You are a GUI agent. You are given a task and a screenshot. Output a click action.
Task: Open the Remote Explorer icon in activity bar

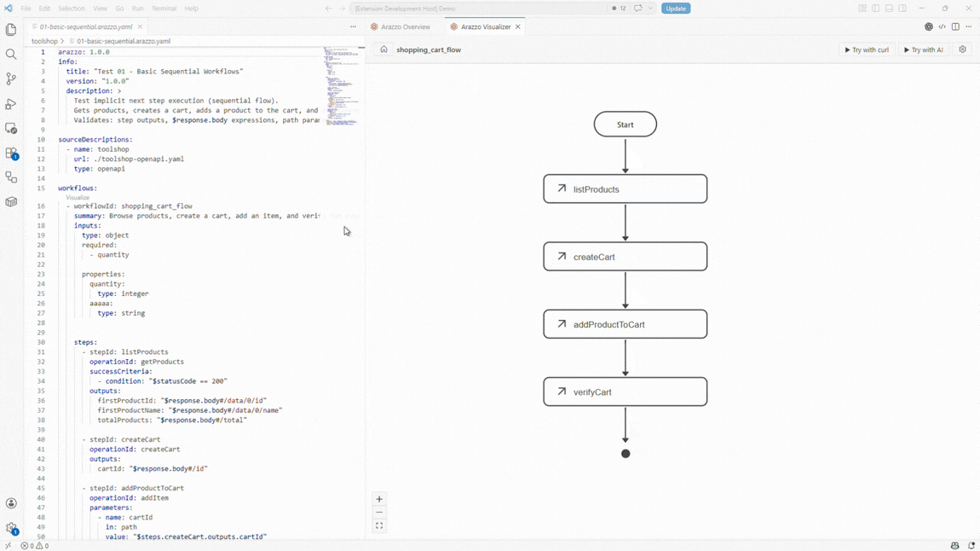click(x=11, y=128)
